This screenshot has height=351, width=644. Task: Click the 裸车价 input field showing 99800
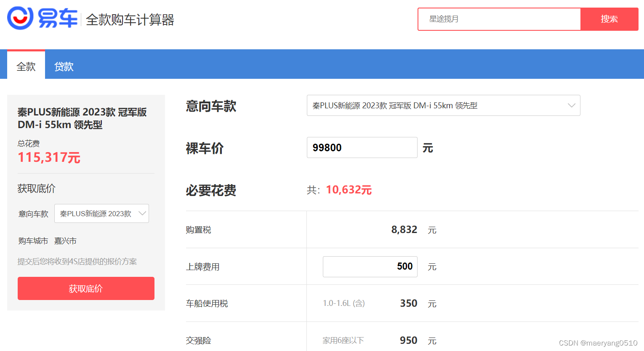click(362, 147)
